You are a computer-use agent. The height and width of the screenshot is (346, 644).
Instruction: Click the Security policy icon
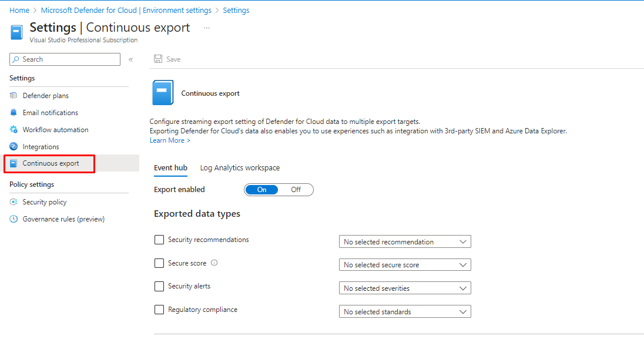tap(14, 202)
